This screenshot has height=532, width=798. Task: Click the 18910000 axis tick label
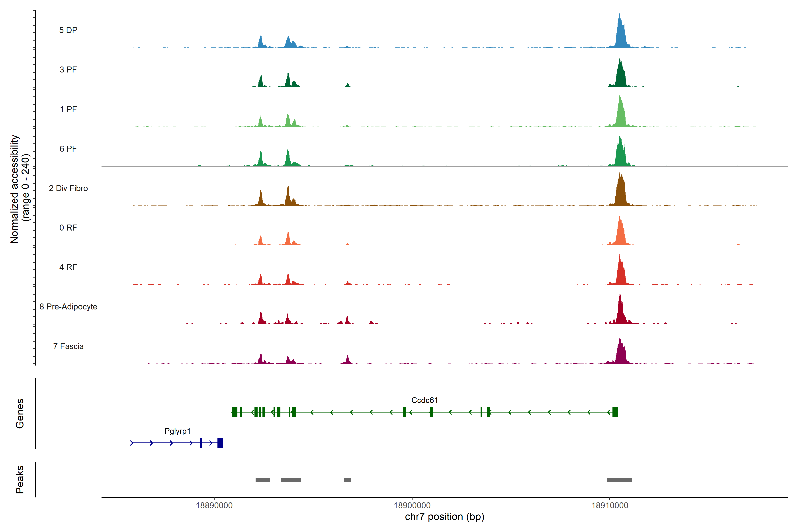pos(610,506)
